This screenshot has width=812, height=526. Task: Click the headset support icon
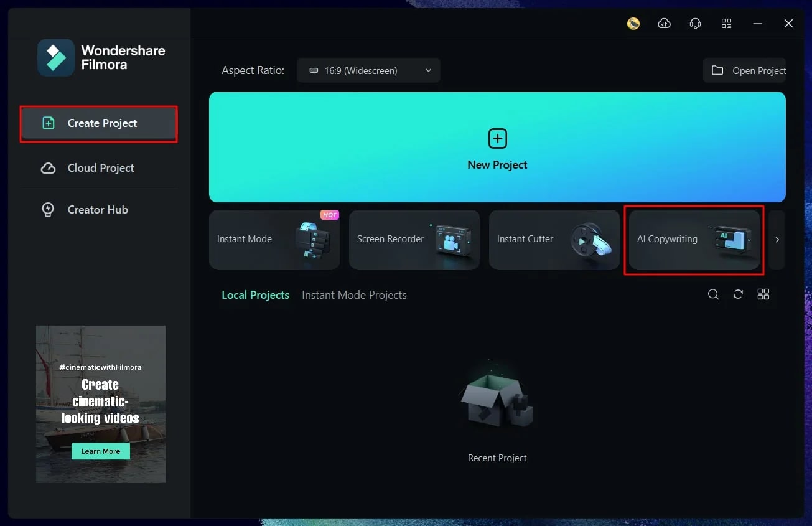(x=696, y=24)
